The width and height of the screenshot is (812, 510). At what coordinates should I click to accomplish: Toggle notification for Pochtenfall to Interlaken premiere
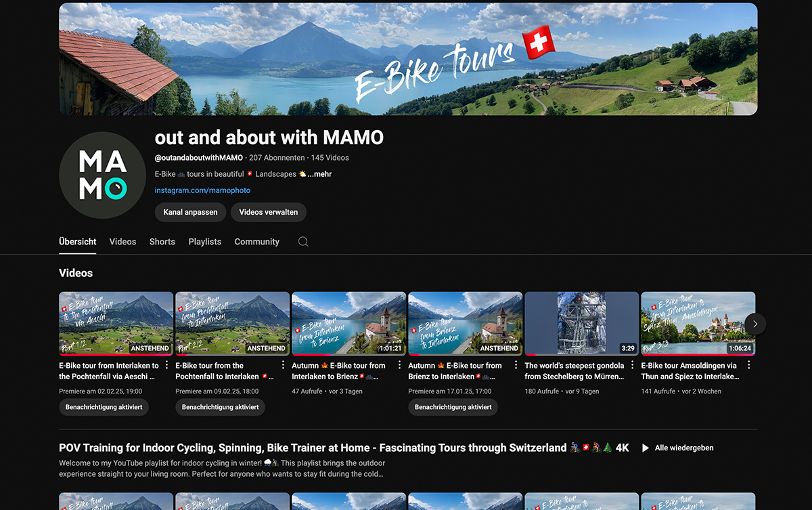point(221,407)
